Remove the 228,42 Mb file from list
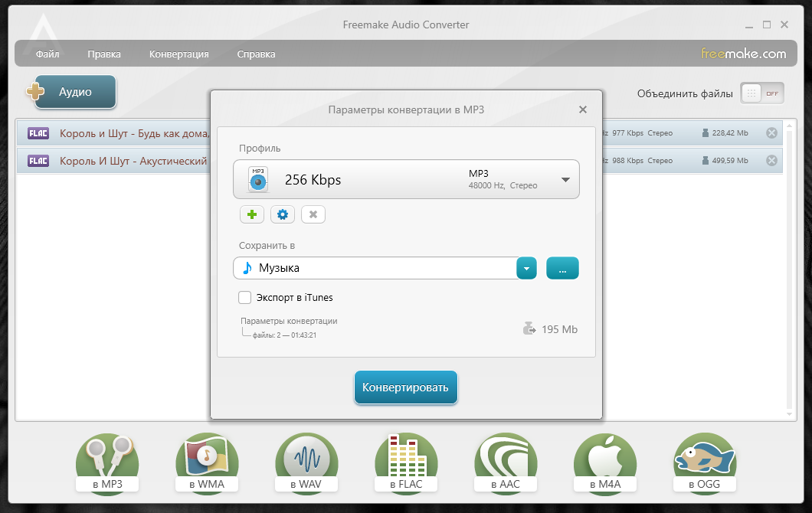This screenshot has height=513, width=812. [x=771, y=133]
